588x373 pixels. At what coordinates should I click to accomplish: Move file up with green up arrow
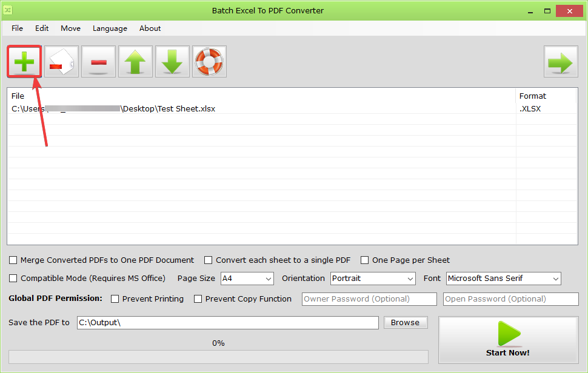[x=135, y=61]
